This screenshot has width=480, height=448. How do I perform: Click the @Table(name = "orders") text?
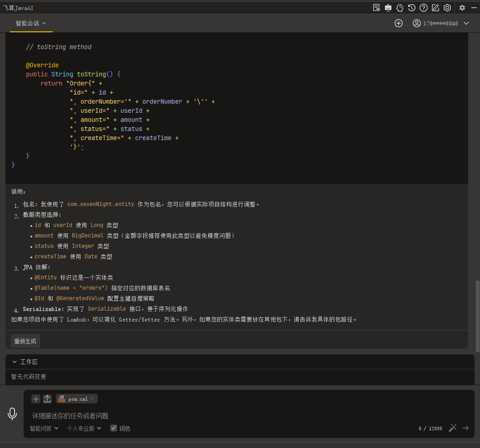71,288
